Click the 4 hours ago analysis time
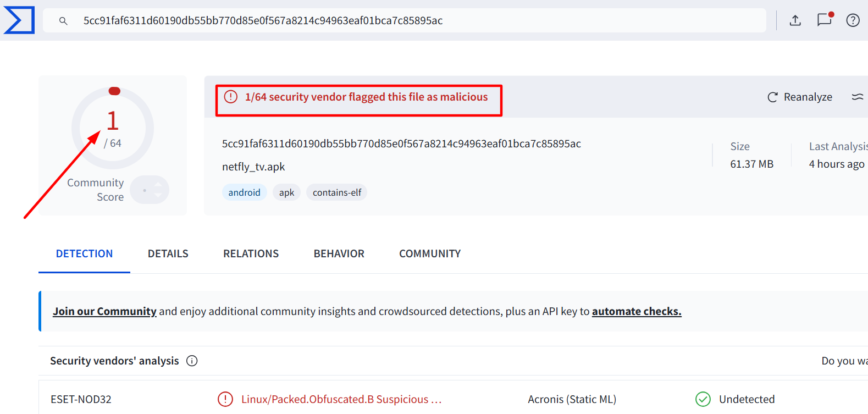The height and width of the screenshot is (414, 868). tap(837, 164)
